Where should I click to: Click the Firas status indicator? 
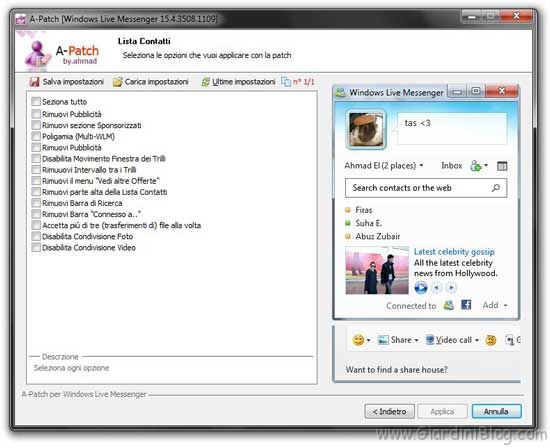coord(348,210)
